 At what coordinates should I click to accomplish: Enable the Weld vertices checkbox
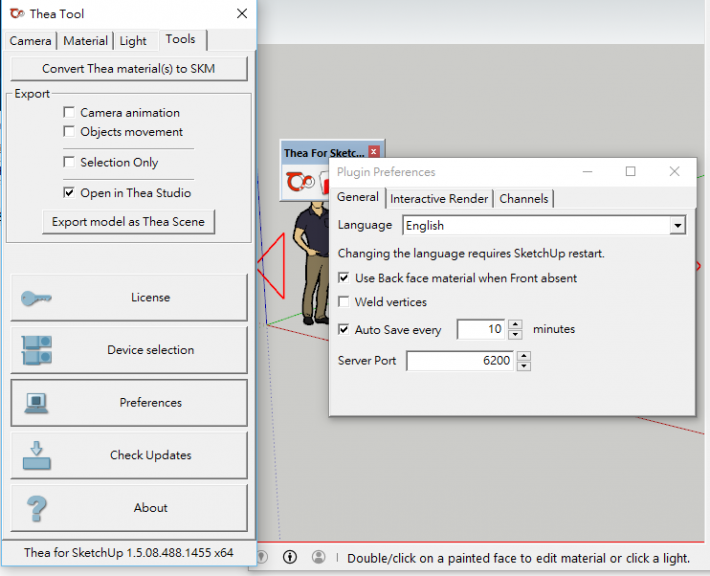(344, 302)
